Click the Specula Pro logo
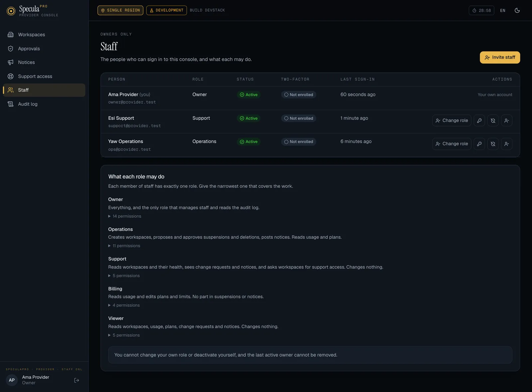Image resolution: width=532 pixels, height=392 pixels. click(x=32, y=11)
